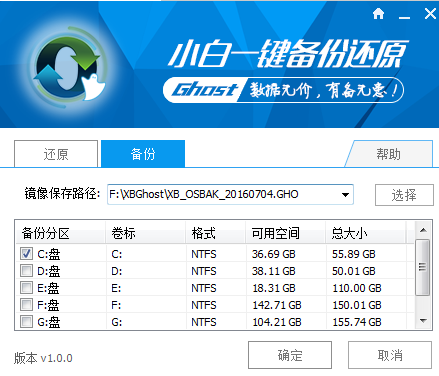This screenshot has width=439, height=376.
Task: Sort by 总大小 column header
Action: click(x=366, y=233)
